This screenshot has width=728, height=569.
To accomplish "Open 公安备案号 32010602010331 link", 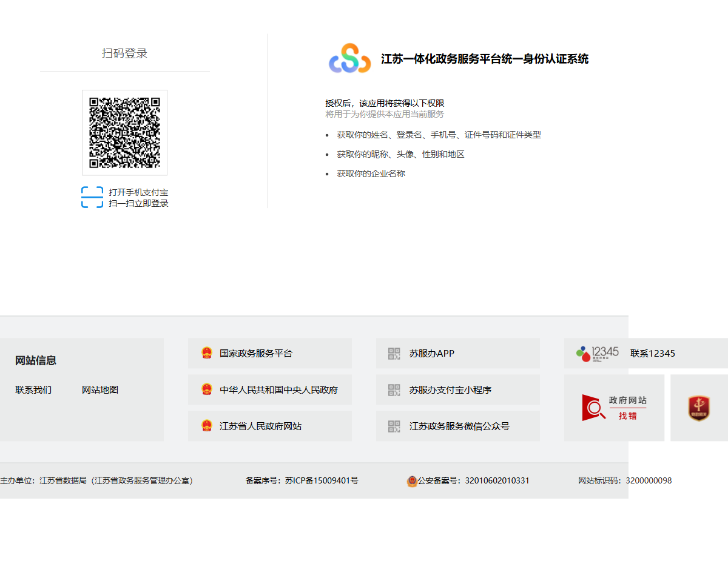I will (473, 480).
